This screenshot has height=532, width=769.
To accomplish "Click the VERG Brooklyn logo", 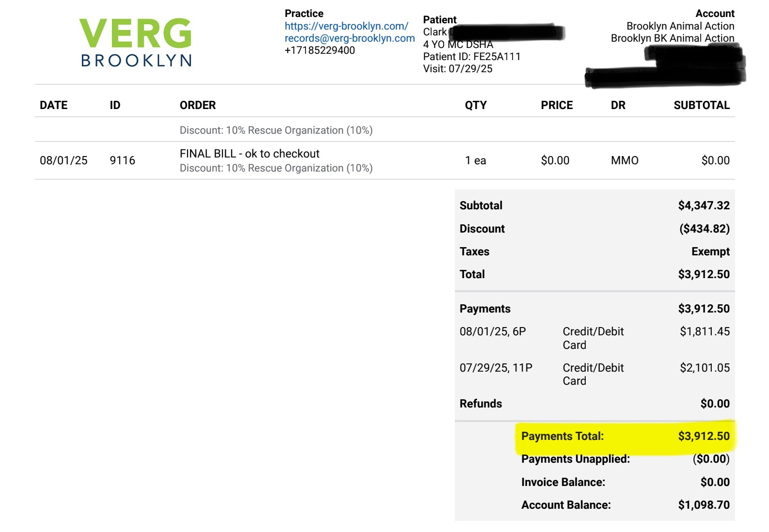I will (136, 42).
